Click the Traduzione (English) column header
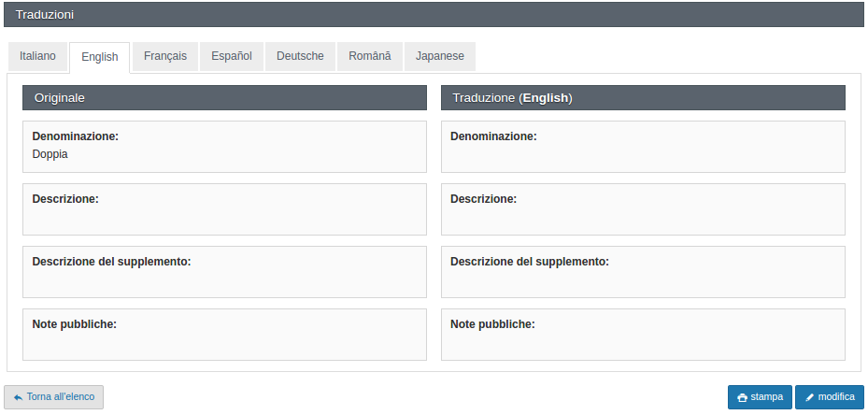Screen dimensions: 868x415 [x=643, y=98]
